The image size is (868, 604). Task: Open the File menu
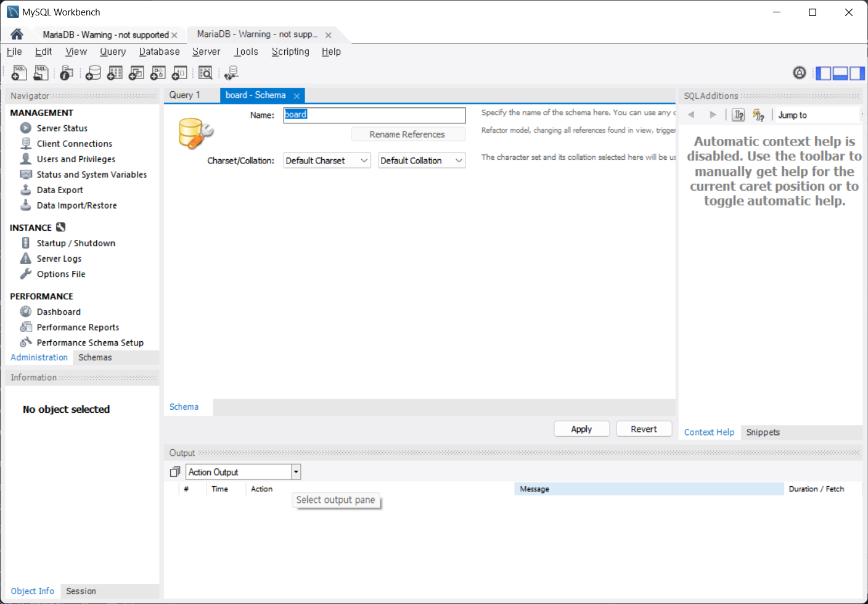pyautogui.click(x=14, y=52)
